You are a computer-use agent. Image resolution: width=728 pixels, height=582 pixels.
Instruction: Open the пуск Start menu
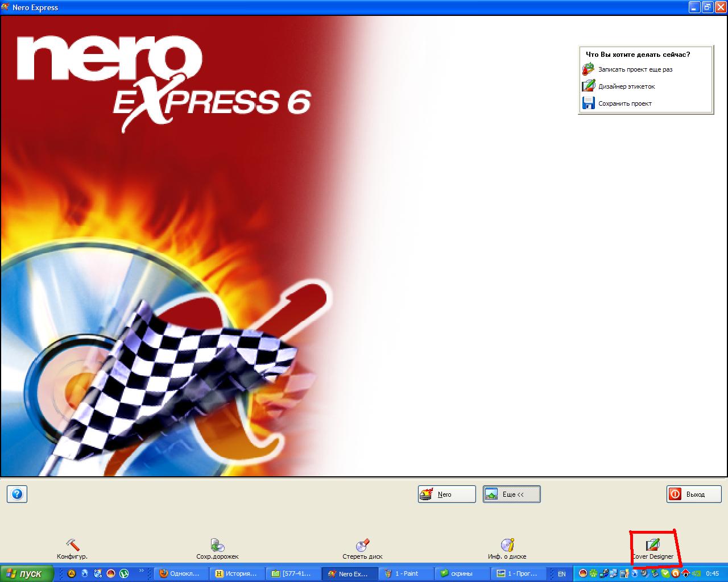pos(27,573)
